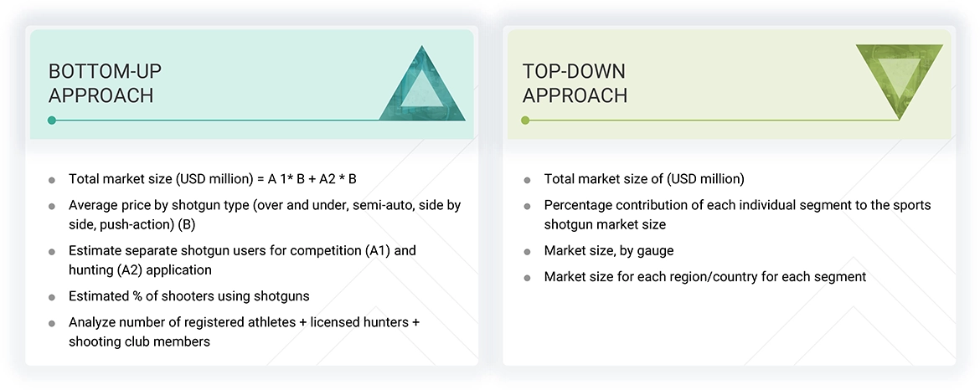Select the Top-Down Approach heading
Screen dimensions: 980x390
tap(575, 83)
